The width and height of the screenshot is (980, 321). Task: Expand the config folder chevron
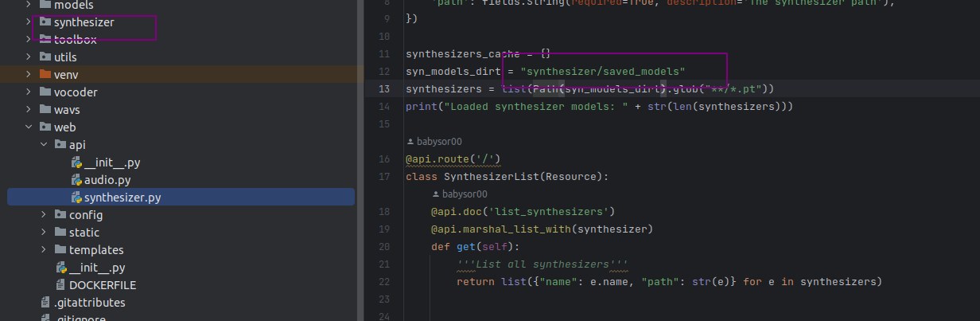(x=44, y=215)
